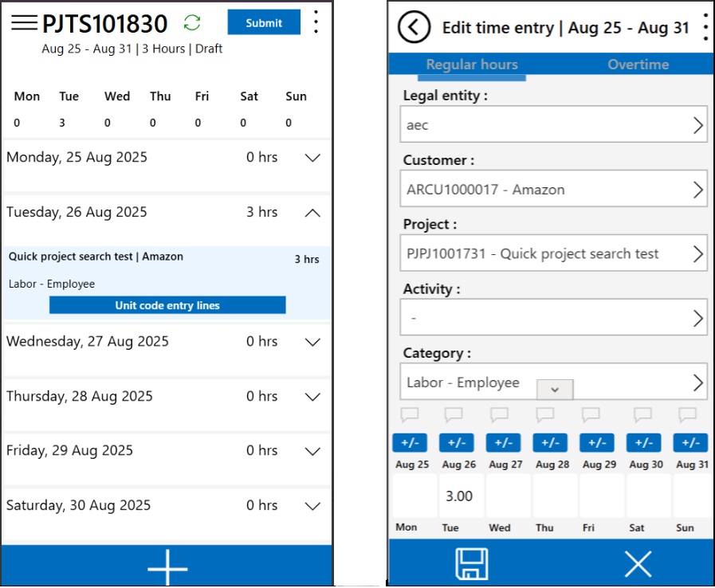Click the green refresh sync icon
715x588 pixels.
(x=192, y=22)
